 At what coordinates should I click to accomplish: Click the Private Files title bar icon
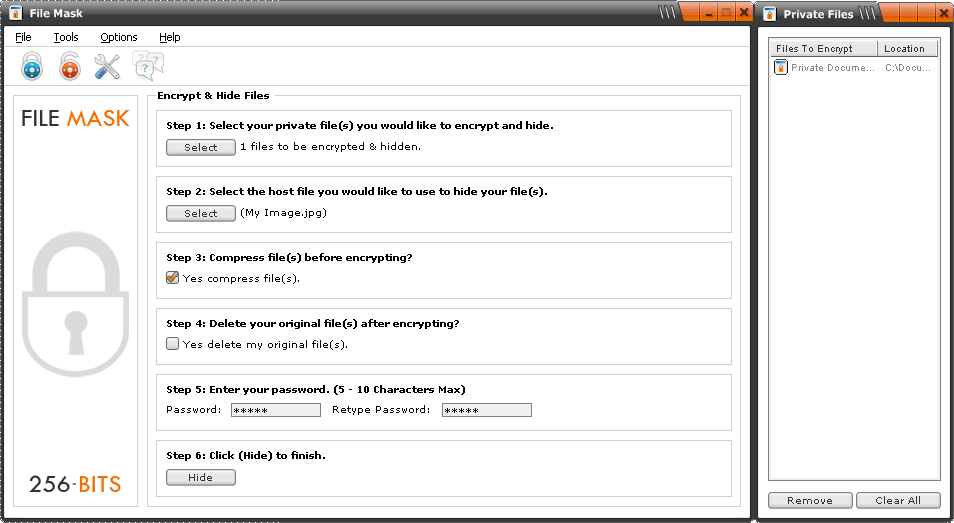[x=770, y=13]
